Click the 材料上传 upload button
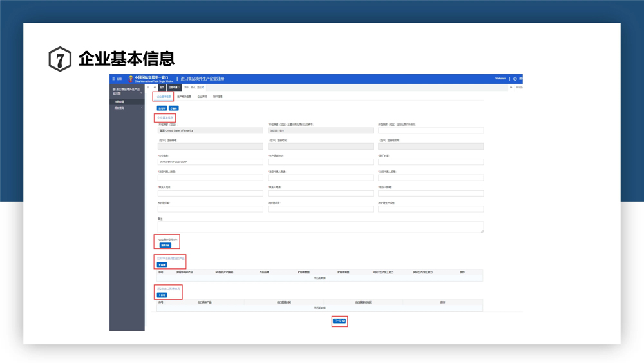644x363 pixels. point(166,245)
